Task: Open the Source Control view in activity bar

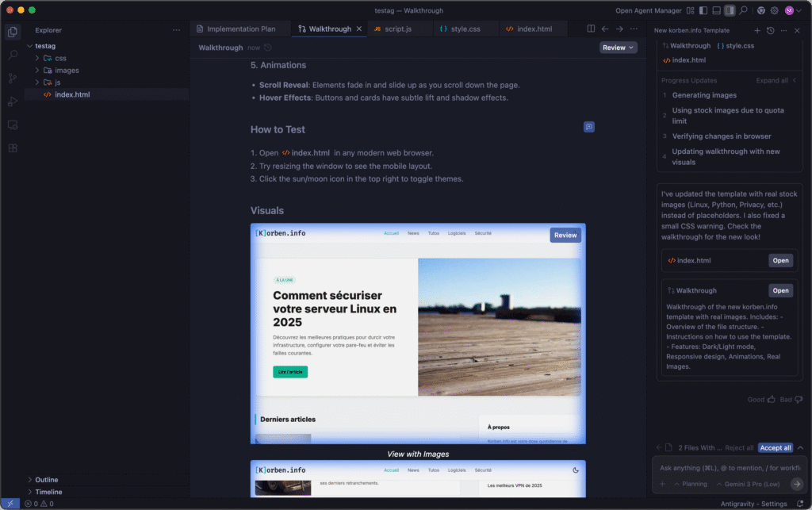Action: [13, 79]
